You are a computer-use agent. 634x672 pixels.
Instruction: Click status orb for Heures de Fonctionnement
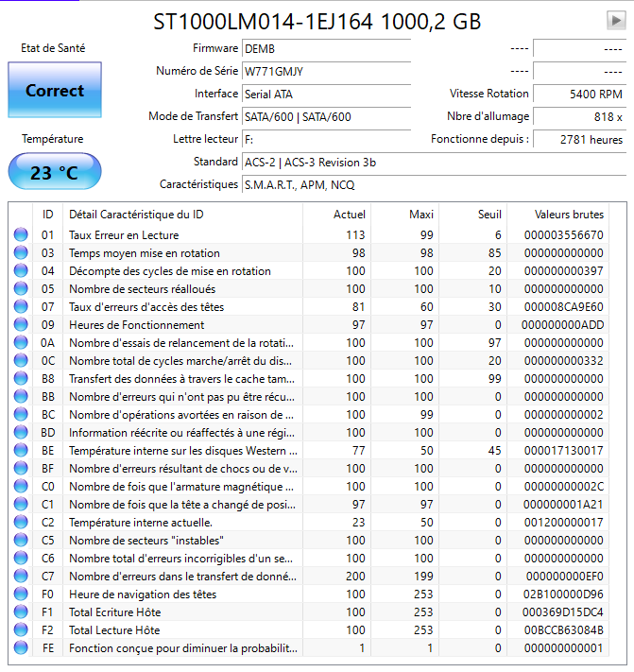point(21,325)
